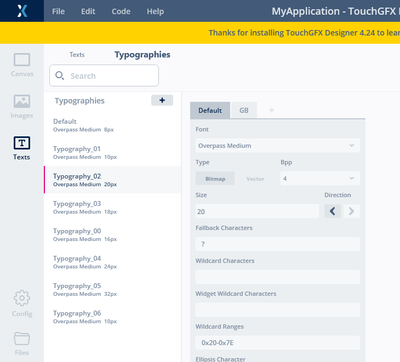
Task: Select Bitmap font type
Action: (x=215, y=179)
